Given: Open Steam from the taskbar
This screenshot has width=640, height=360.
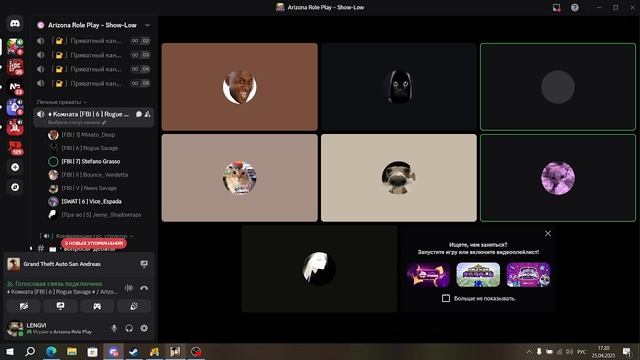Looking at the screenshot, I should pos(134,351).
